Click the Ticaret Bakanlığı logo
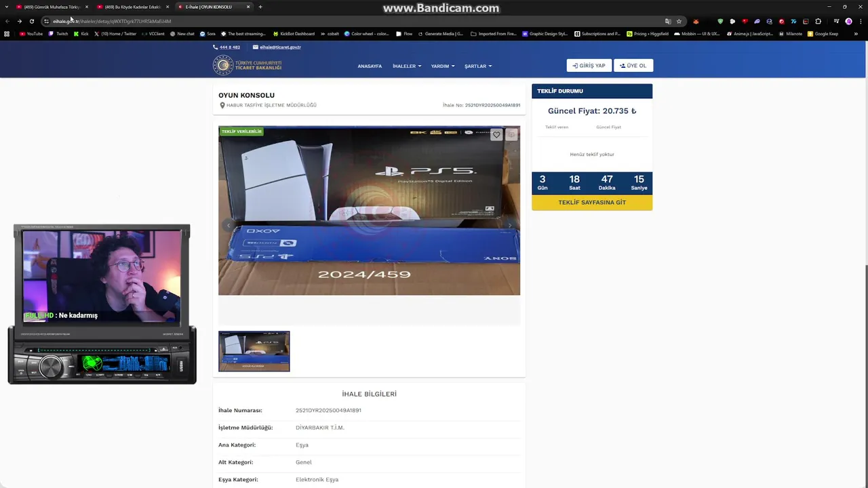 pyautogui.click(x=248, y=65)
